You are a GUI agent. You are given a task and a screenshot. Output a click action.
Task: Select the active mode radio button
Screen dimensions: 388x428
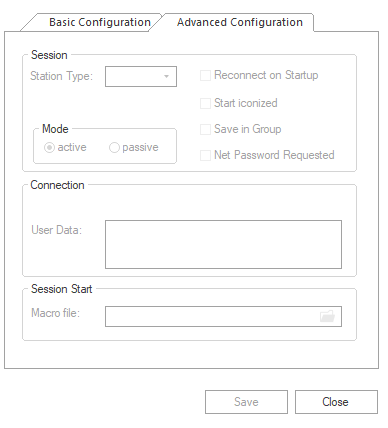(x=49, y=147)
